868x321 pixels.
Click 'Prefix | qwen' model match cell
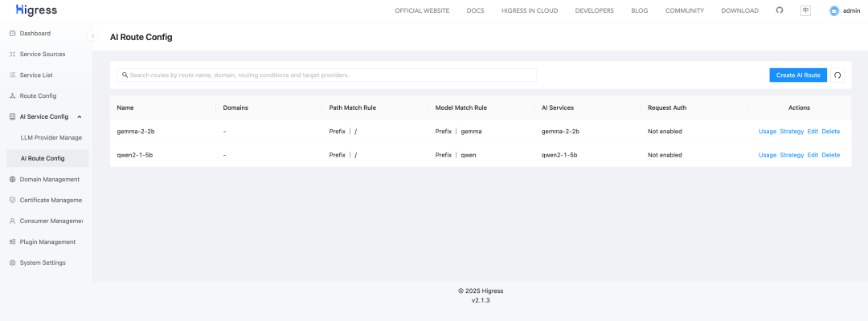[x=457, y=155]
